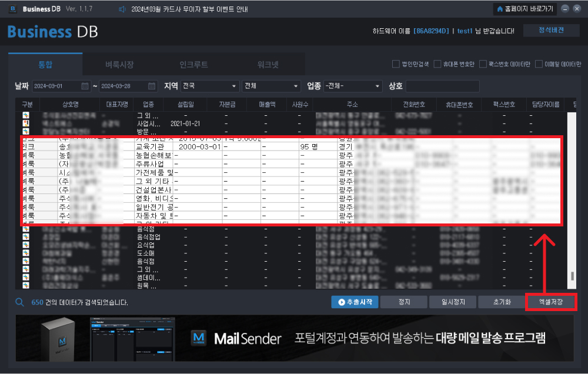The height and width of the screenshot is (374, 588).
Task: Sort by the 구분 column header
Action: [x=28, y=104]
